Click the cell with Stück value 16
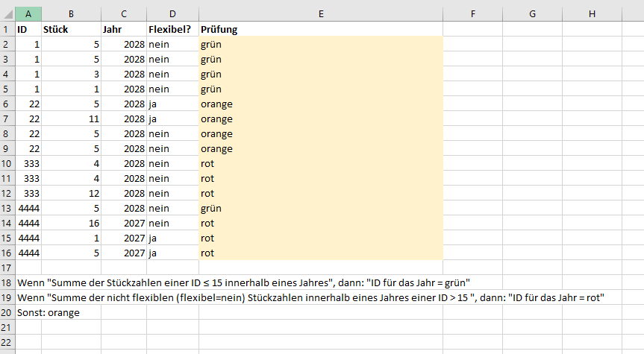The height and width of the screenshot is (354, 644). [71, 223]
